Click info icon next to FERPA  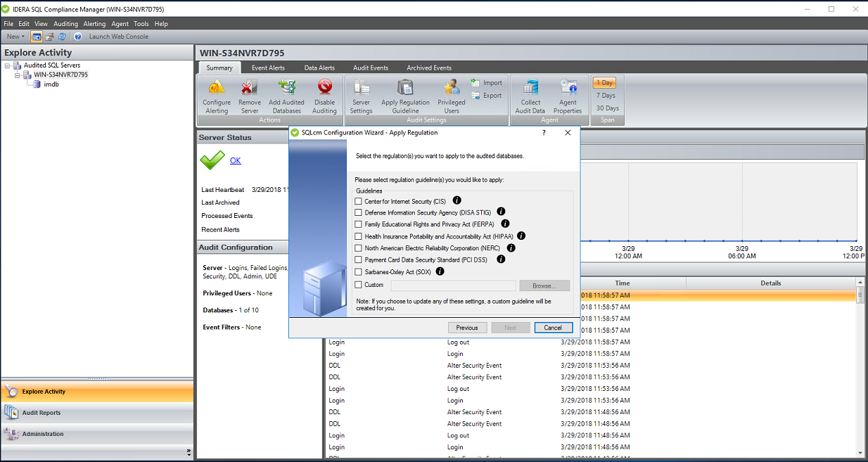[505, 224]
